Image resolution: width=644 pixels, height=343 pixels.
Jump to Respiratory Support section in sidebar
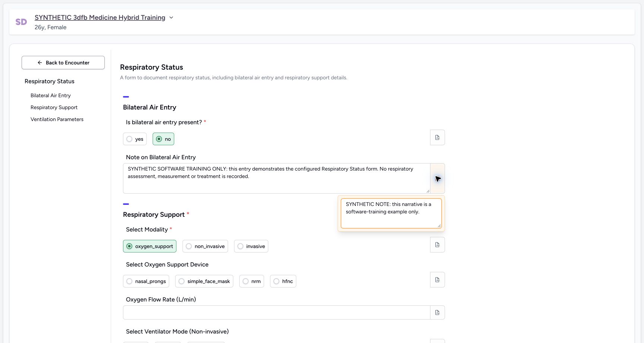click(x=54, y=107)
